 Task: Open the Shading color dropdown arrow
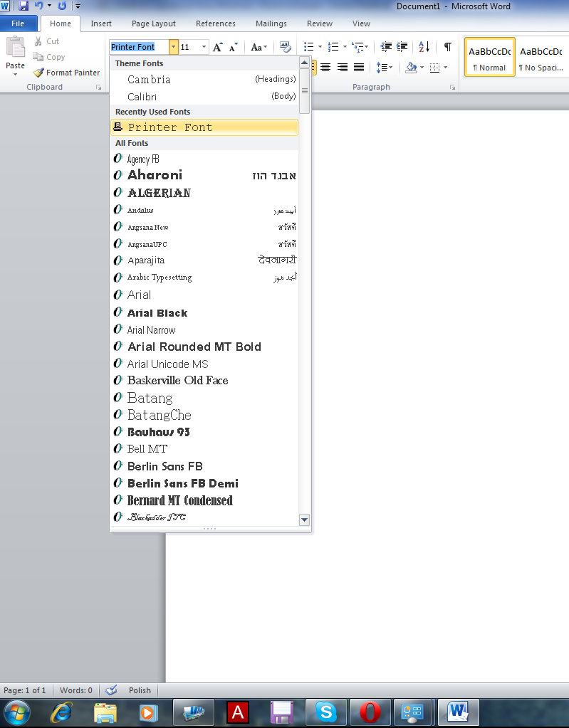(x=422, y=68)
